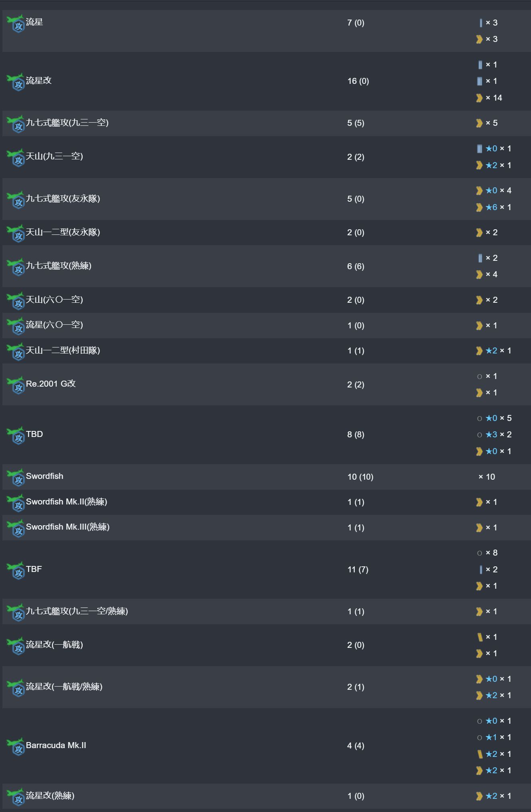This screenshot has height=812, width=531.
Task: Click the aircraft icon next to TBD
Action: click(x=16, y=436)
